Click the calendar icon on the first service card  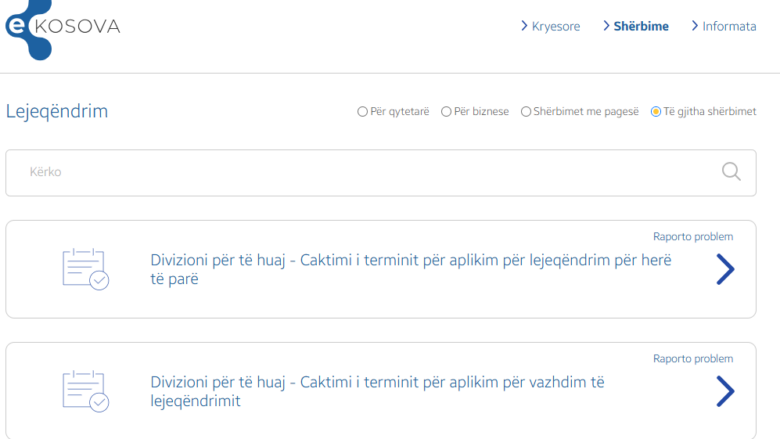coord(85,269)
